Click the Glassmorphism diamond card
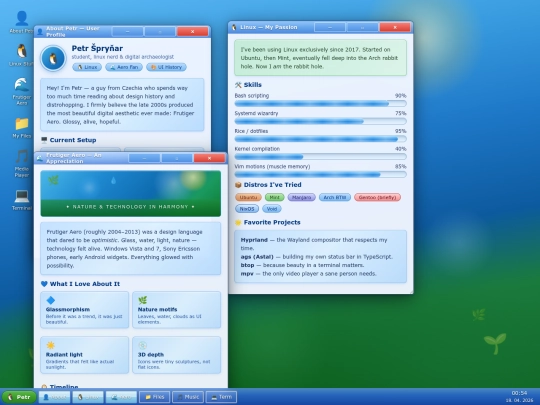The image size is (540, 405). pos(84,310)
